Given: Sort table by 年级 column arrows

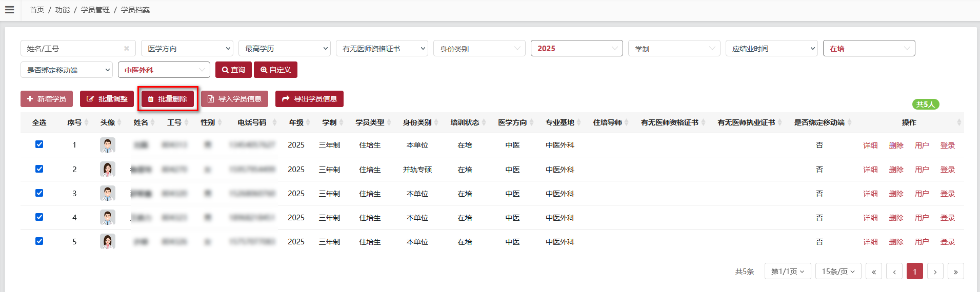Looking at the screenshot, I should pos(308,122).
